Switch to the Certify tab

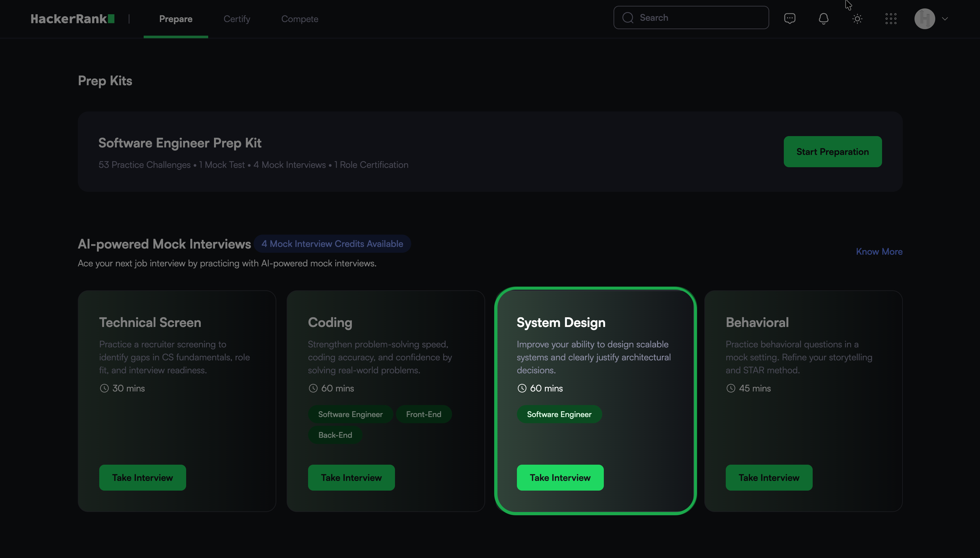tap(236, 19)
